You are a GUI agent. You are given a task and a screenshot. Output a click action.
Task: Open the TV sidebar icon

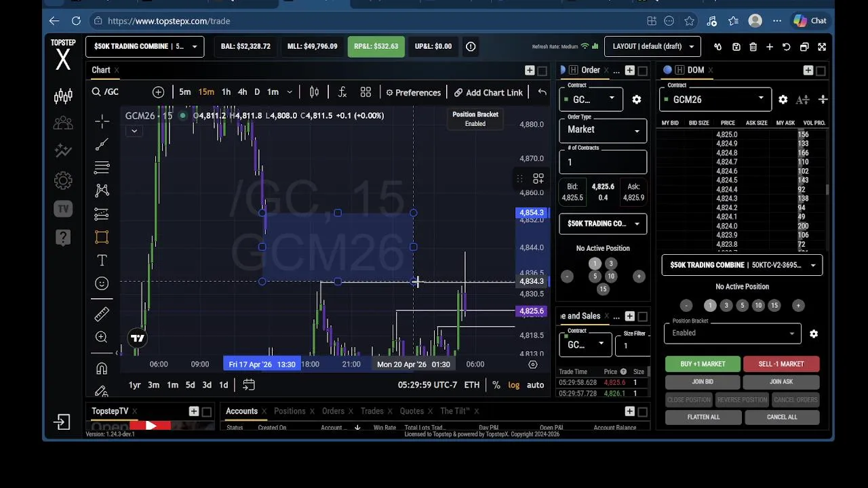63,209
